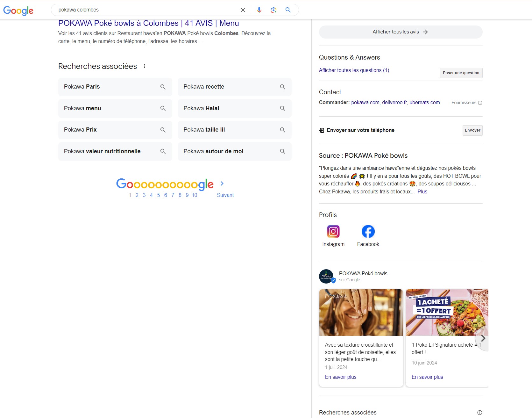Open the Instagram profile icon
This screenshot has width=532, height=418.
(333, 231)
